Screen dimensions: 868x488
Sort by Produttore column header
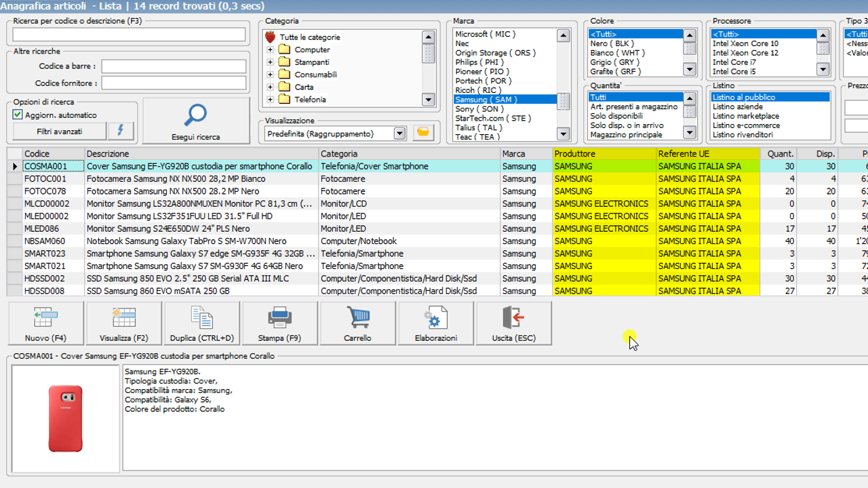coord(604,154)
